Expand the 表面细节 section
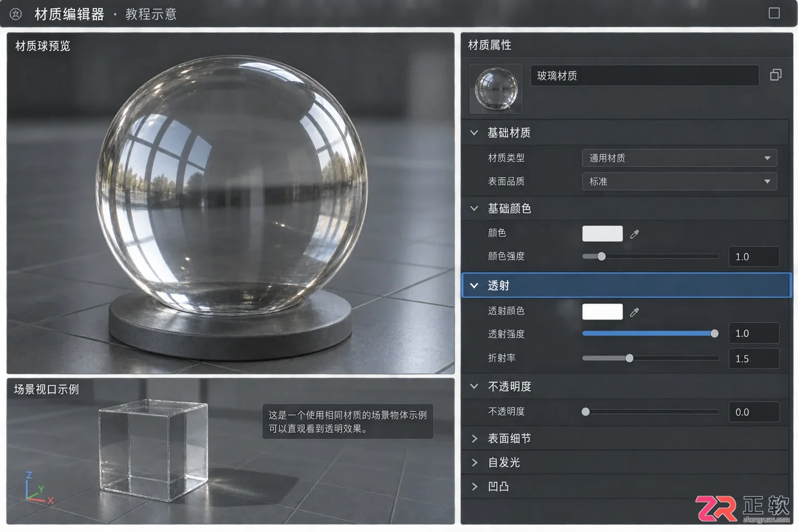This screenshot has width=798, height=532. 474,439
